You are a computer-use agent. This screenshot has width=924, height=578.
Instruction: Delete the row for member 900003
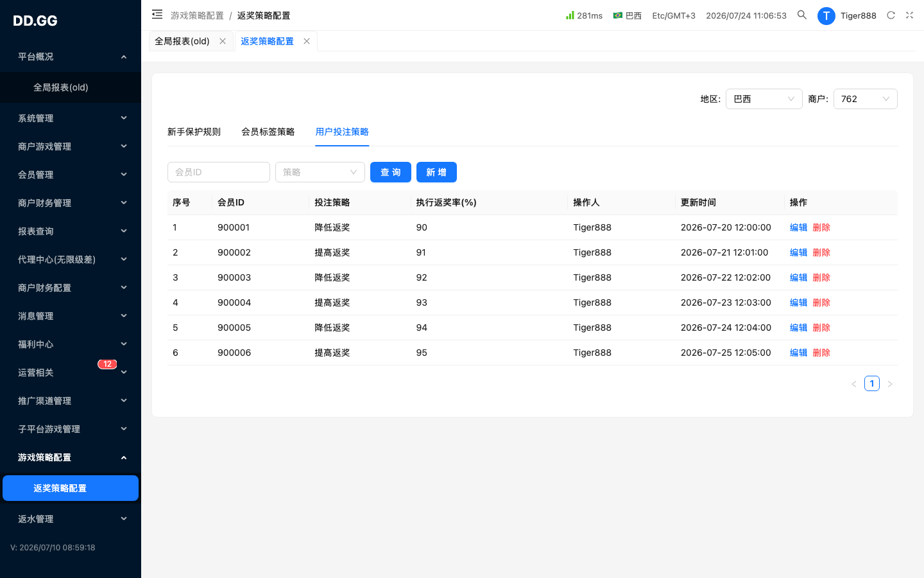coord(821,277)
